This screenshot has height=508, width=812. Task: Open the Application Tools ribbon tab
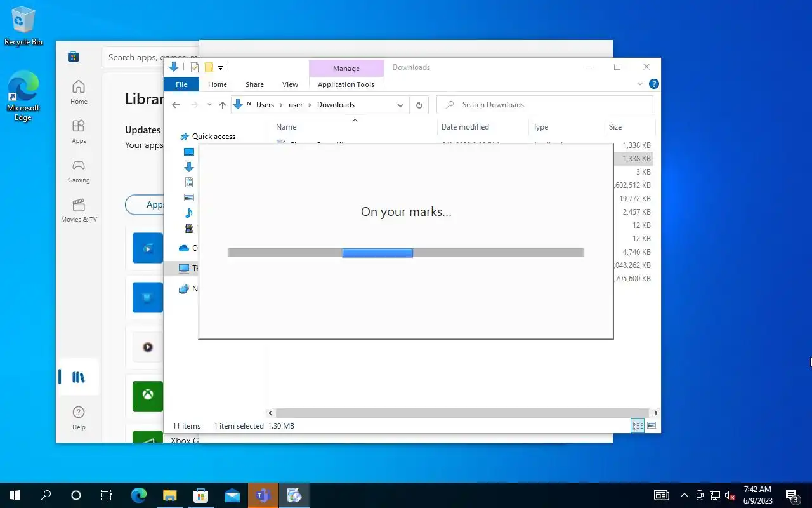(x=346, y=84)
